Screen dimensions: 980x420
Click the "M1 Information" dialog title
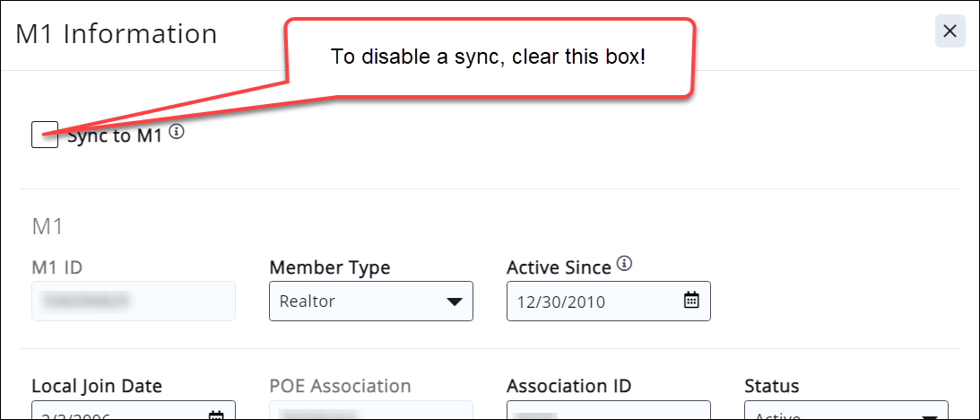117,34
